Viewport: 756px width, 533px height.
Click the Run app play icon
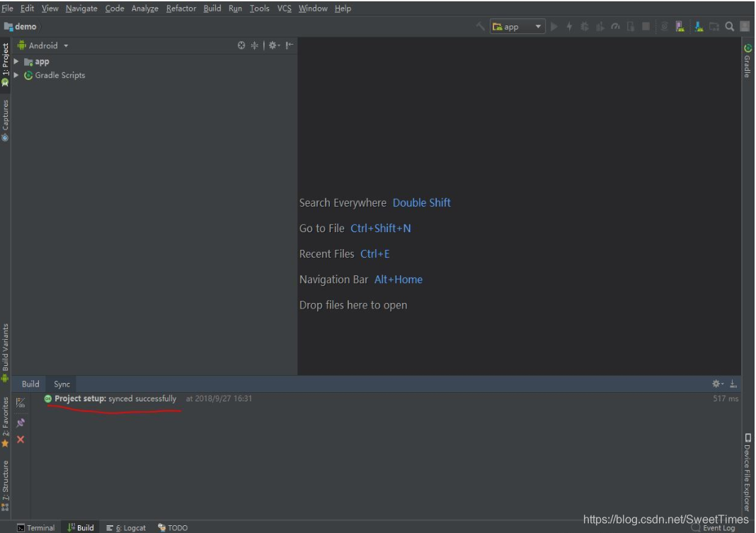554,26
